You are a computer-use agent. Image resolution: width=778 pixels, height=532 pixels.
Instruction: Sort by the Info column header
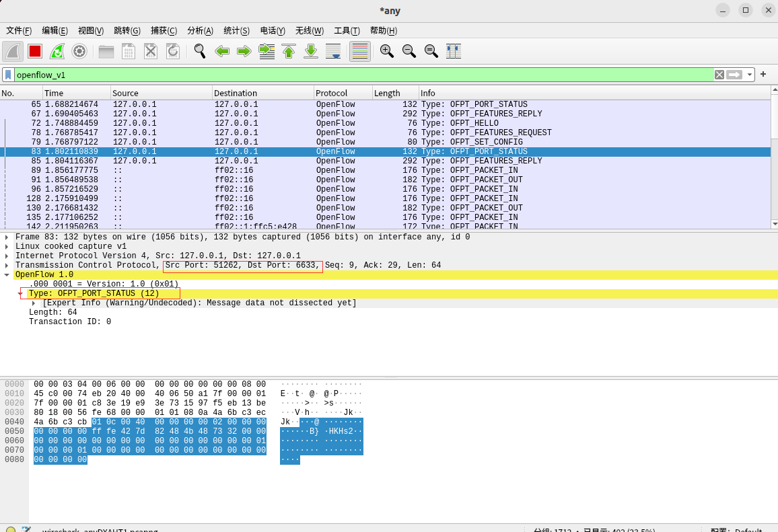point(594,93)
